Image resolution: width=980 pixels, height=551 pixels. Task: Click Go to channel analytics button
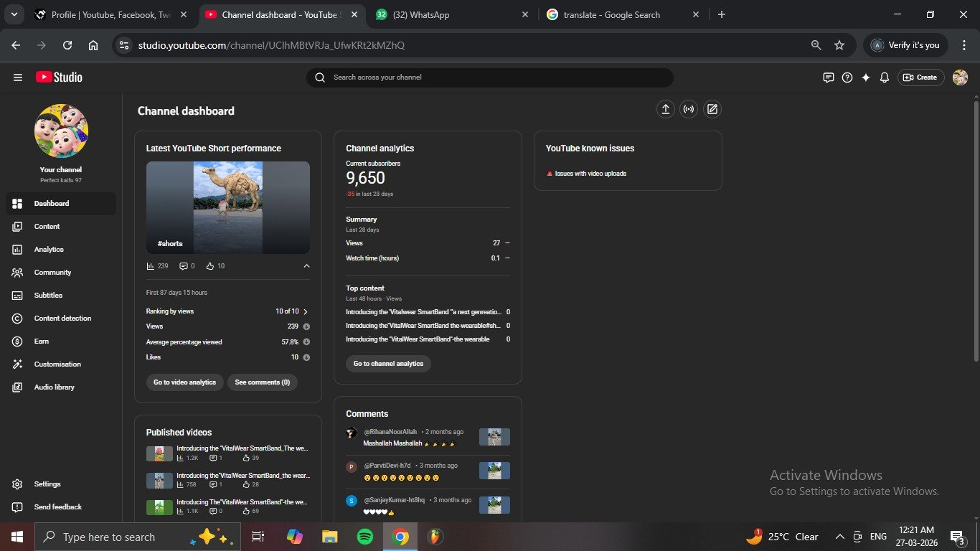coord(388,364)
